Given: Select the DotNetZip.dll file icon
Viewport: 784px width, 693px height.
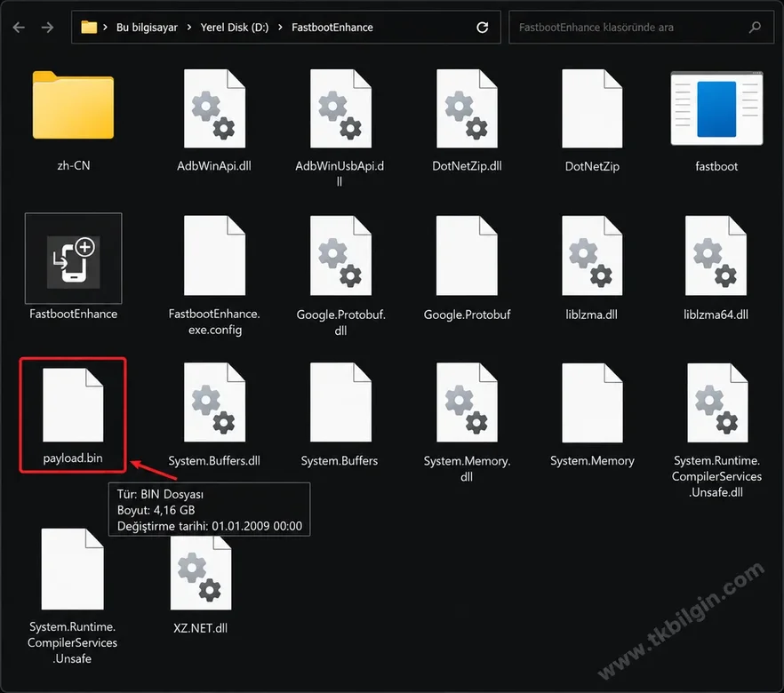Looking at the screenshot, I should pyautogui.click(x=467, y=108).
